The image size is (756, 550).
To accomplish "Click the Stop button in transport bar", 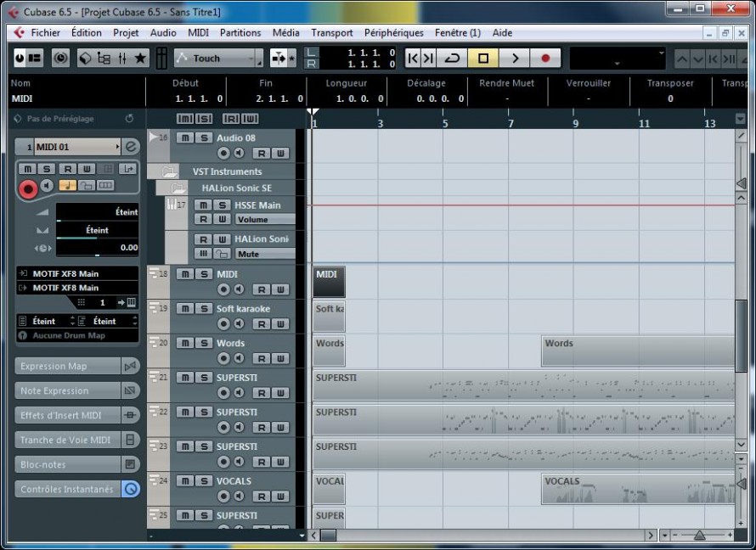I will point(483,59).
